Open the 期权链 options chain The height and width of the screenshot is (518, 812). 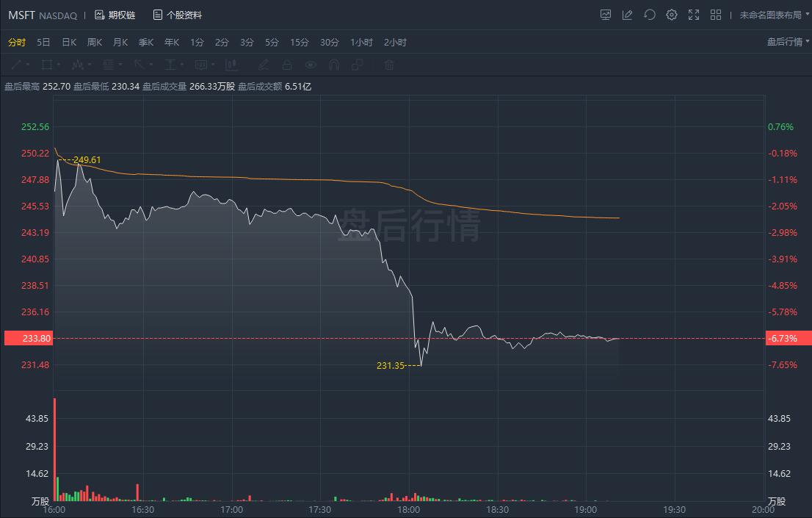point(115,15)
